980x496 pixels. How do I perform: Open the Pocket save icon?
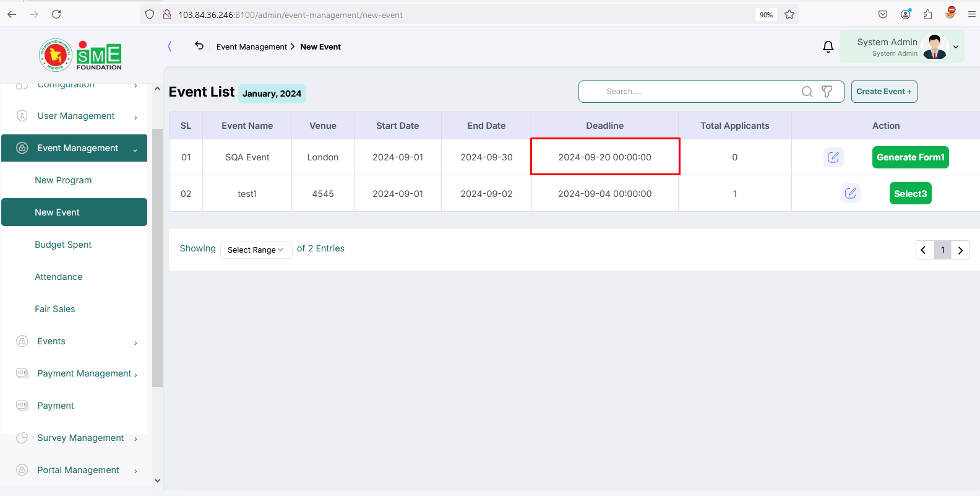point(883,14)
